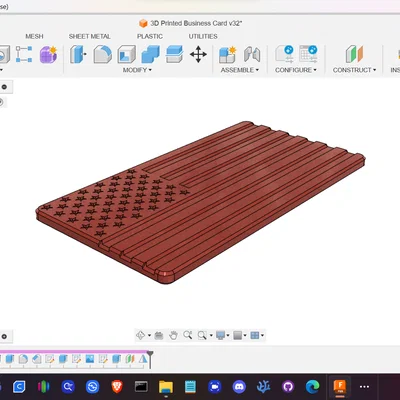This screenshot has height=400, width=400.
Task: Open Brave browser from the taskbar
Action: 117,387
